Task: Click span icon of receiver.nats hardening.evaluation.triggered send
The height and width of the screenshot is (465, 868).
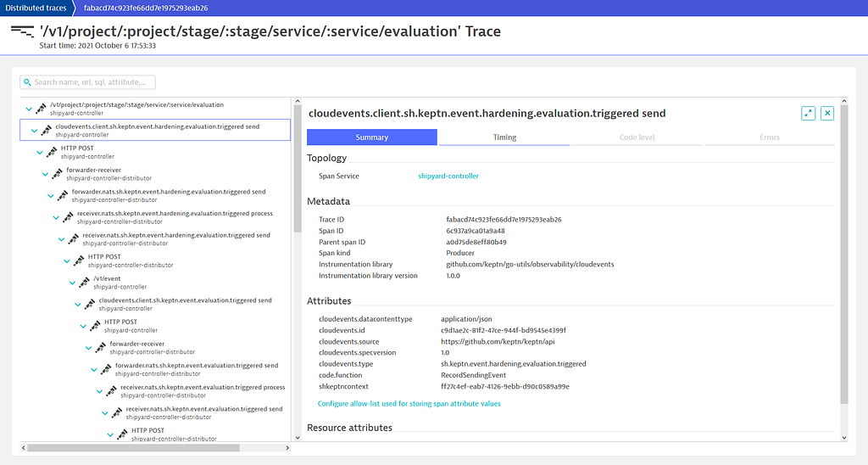Action: pos(74,239)
